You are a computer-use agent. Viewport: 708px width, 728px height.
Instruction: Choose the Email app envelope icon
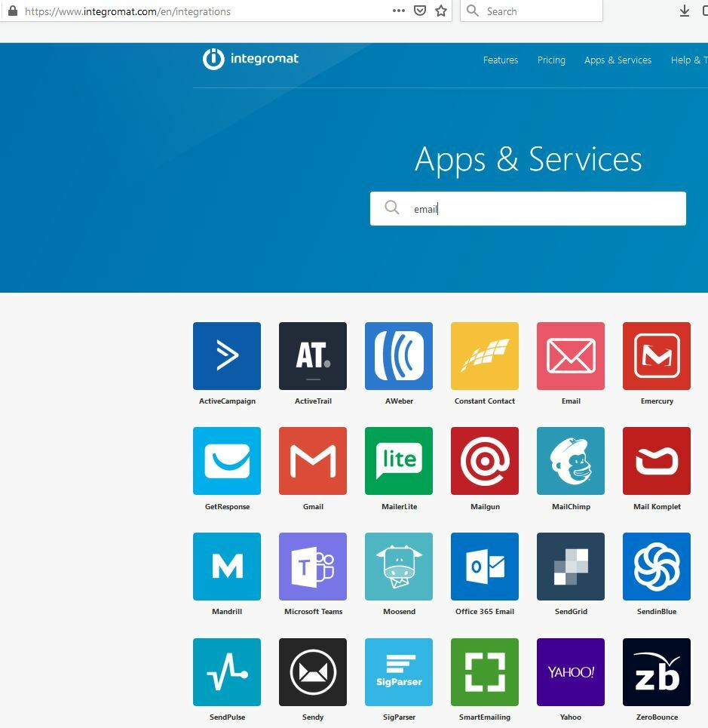[x=571, y=356]
